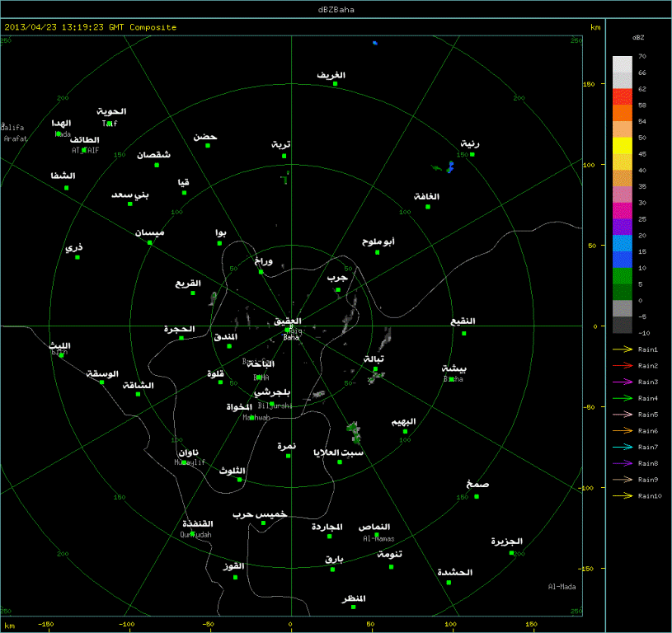Screen dimensions: 672x633
Task: Select the green marker below الشفا
Action: [x=67, y=188]
